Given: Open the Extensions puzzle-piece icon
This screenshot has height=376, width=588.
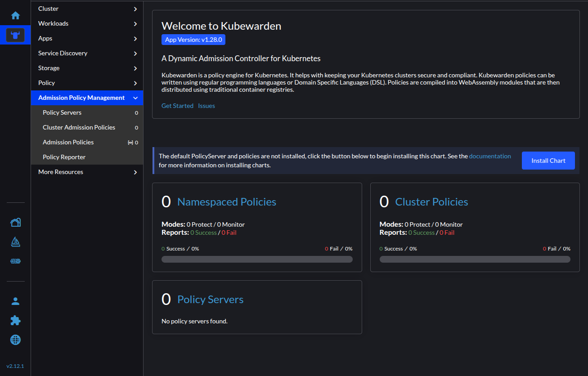Looking at the screenshot, I should pos(15,320).
